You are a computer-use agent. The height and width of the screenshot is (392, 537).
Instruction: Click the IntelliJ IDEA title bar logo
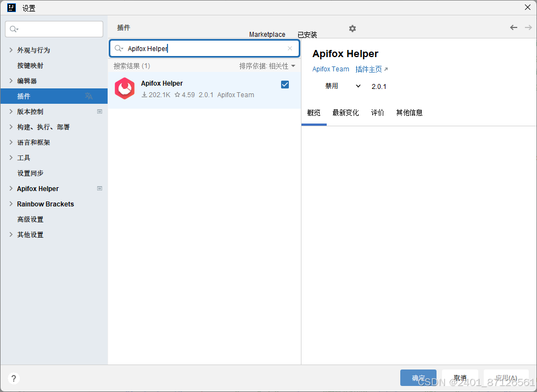click(12, 8)
